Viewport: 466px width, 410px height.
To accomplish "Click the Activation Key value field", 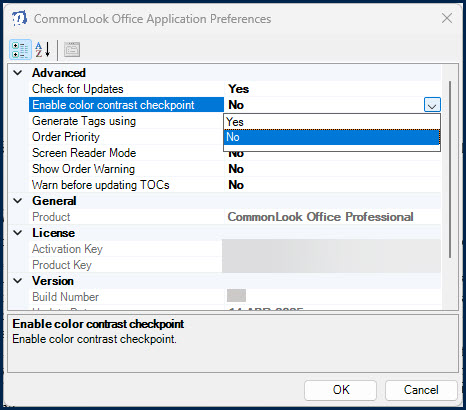I will pos(332,249).
